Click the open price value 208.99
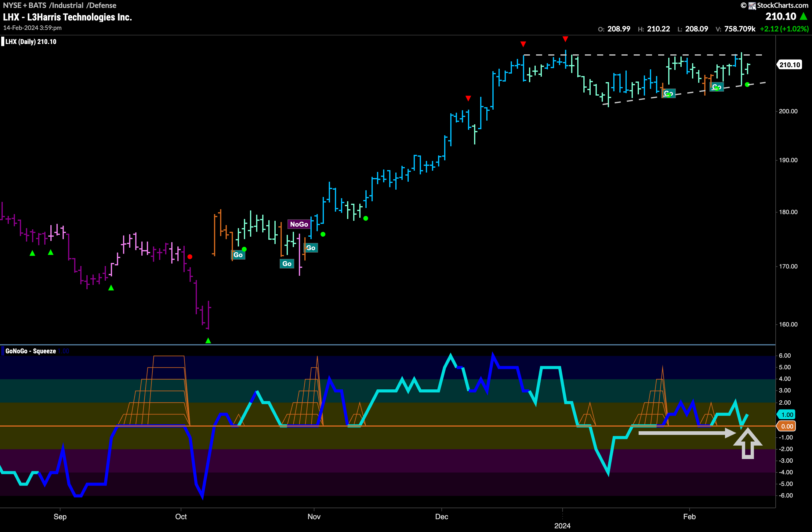The height and width of the screenshot is (532, 812). click(x=618, y=29)
